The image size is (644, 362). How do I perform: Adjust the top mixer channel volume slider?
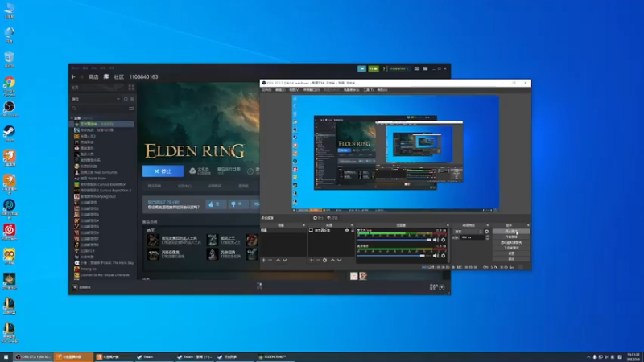coord(394,240)
